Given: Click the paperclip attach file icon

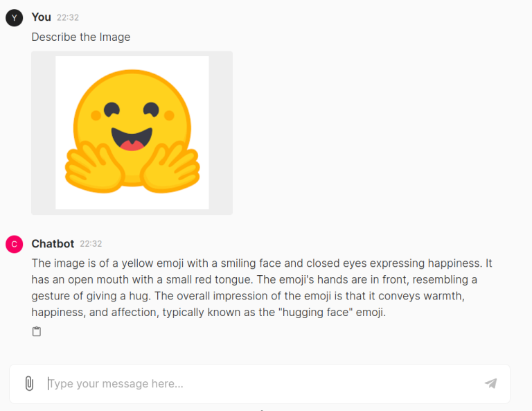Looking at the screenshot, I should click(x=29, y=383).
